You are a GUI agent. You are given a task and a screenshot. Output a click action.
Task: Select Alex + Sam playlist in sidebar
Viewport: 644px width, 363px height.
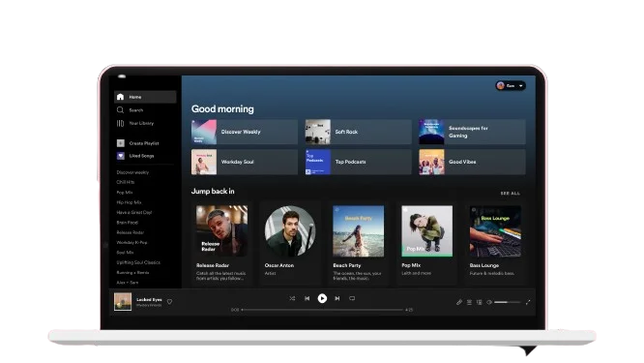click(x=128, y=283)
